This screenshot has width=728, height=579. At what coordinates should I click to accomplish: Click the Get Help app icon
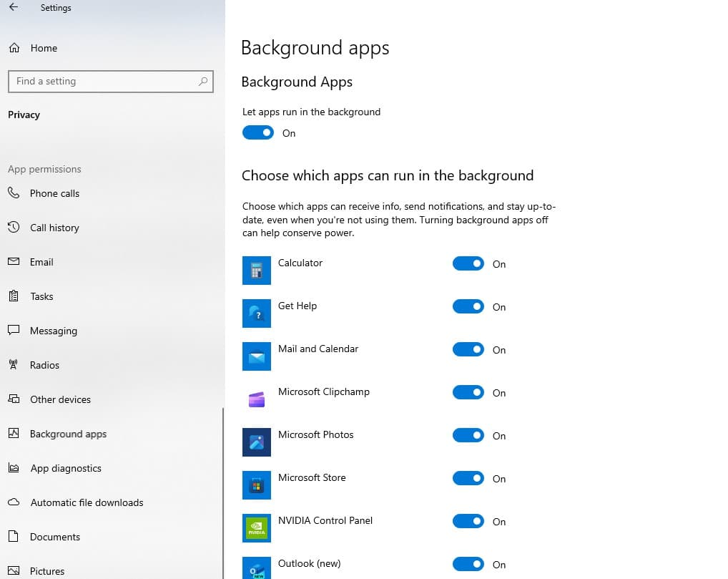(256, 313)
